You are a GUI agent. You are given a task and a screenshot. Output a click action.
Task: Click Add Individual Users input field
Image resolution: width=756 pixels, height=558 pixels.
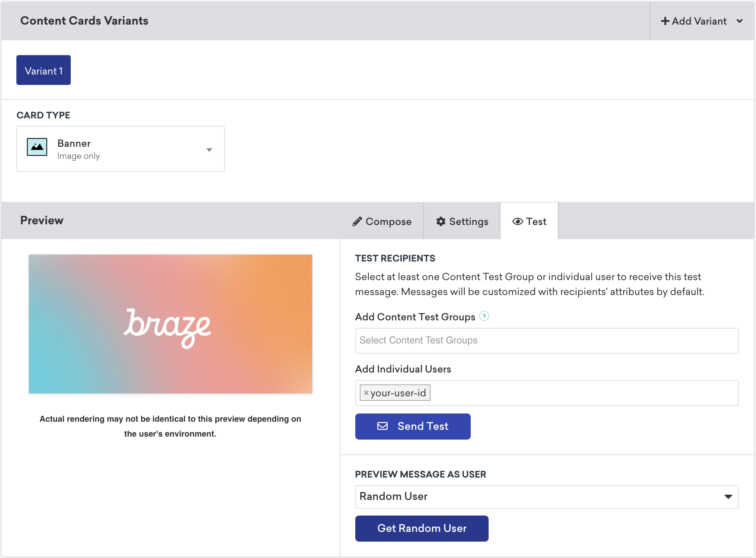[546, 393]
